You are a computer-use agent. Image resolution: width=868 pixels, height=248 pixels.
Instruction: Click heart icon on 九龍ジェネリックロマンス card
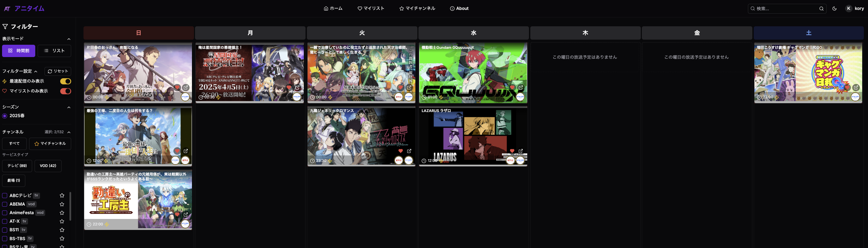(x=400, y=151)
